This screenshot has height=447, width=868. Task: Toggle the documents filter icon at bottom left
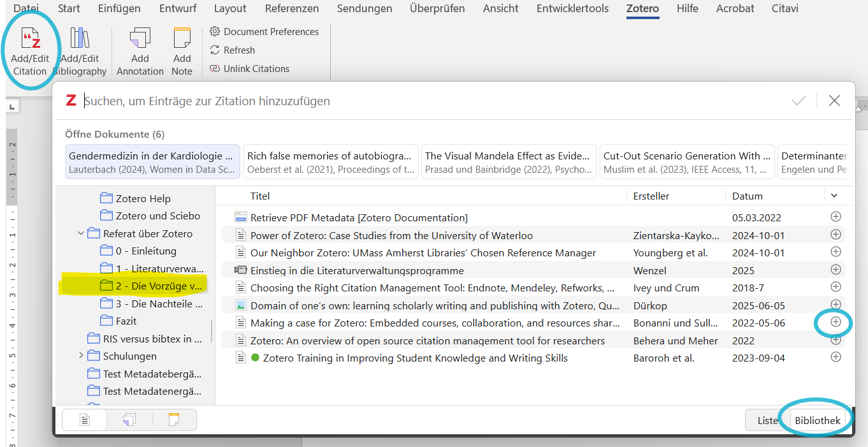pos(84,420)
